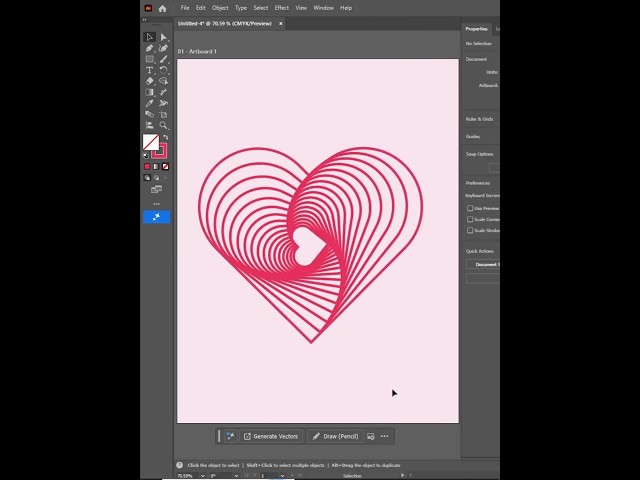
Task: Select the Selection tool arrow
Action: point(150,37)
